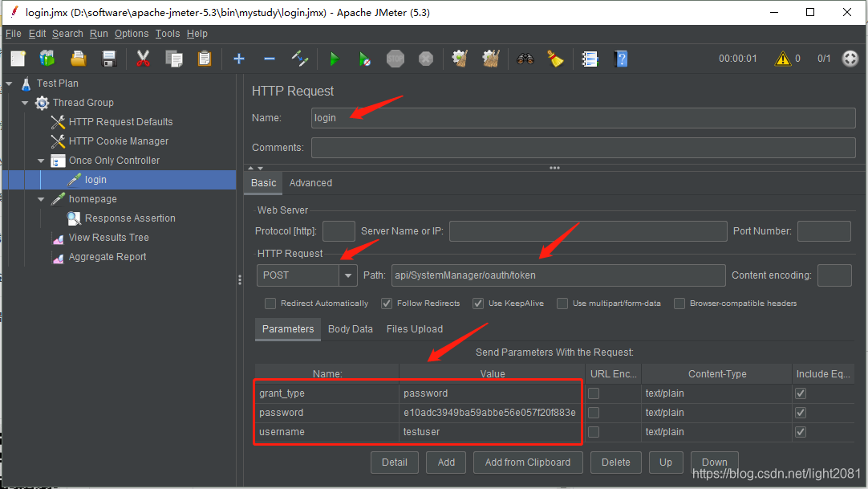868x489 pixels.
Task: Click the Copy icon in the toolbar
Action: pyautogui.click(x=174, y=59)
